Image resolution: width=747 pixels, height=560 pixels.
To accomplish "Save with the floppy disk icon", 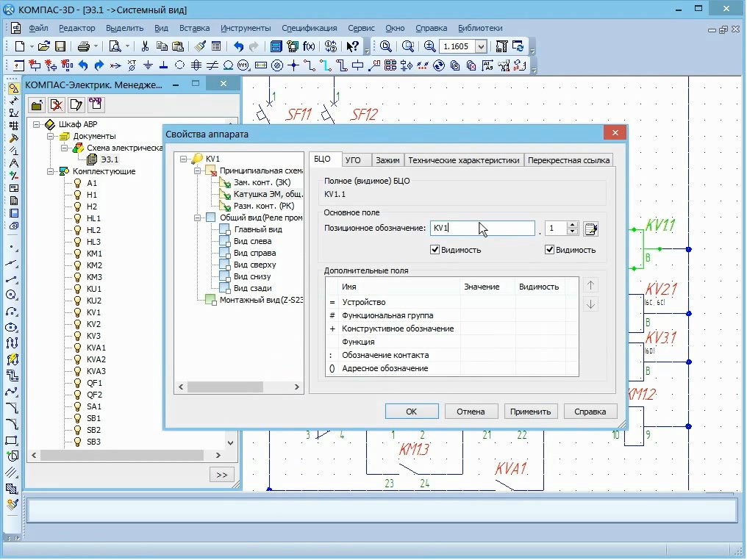I will [60, 46].
